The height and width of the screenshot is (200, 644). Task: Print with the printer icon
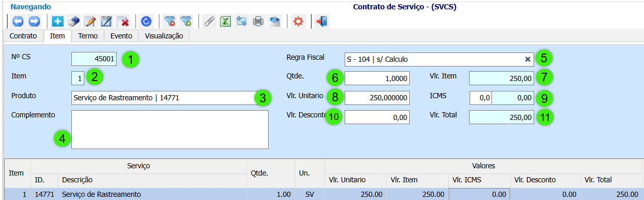tap(258, 21)
